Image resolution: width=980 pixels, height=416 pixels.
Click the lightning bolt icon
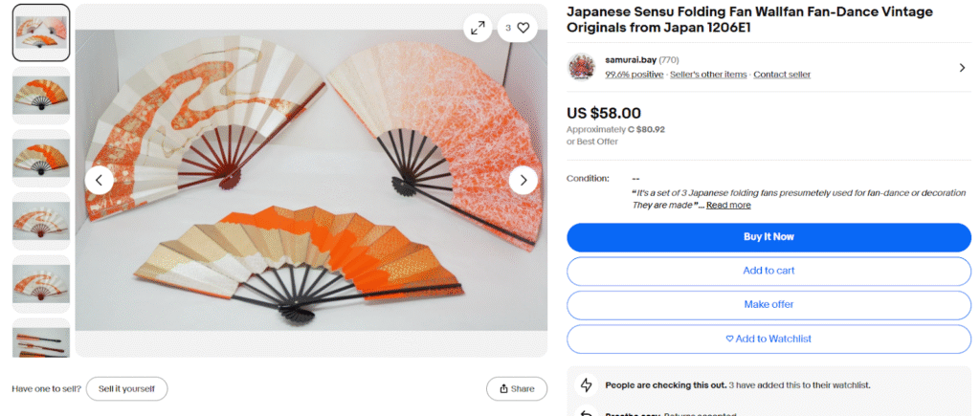click(586, 384)
